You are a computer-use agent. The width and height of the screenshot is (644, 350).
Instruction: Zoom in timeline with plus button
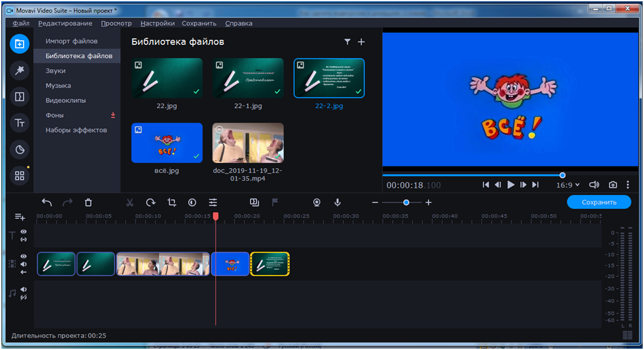click(428, 202)
